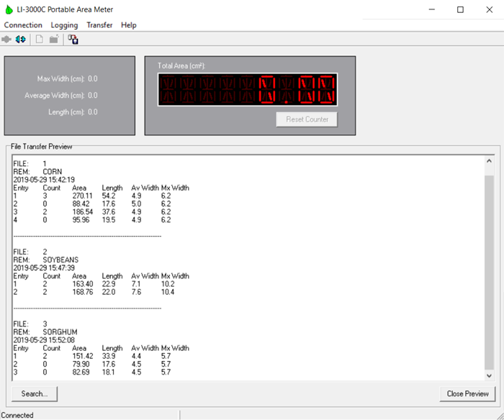Click area value 88.42

click(81, 204)
